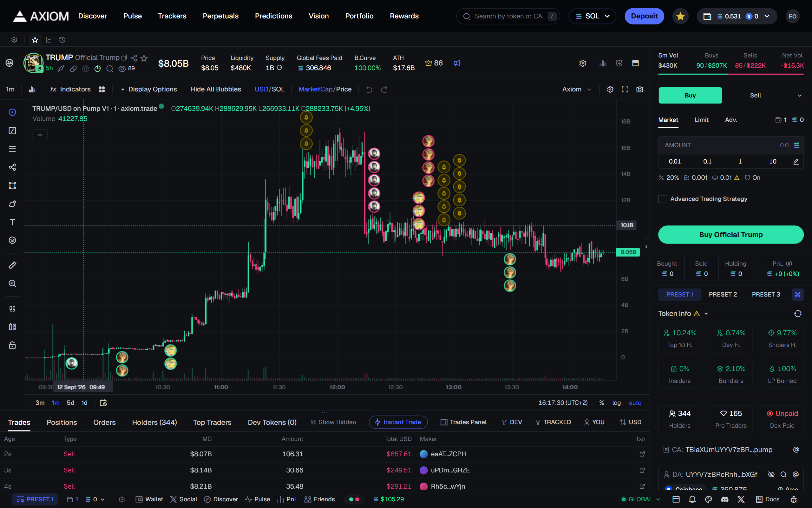Lock all drawing tools

coord(12,345)
